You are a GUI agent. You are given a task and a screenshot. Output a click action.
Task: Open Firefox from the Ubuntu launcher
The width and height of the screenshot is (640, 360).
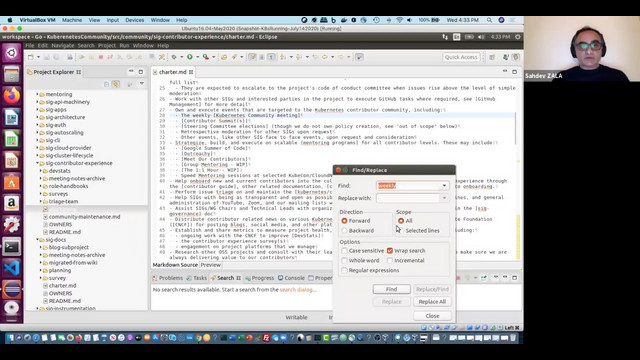tap(11, 96)
